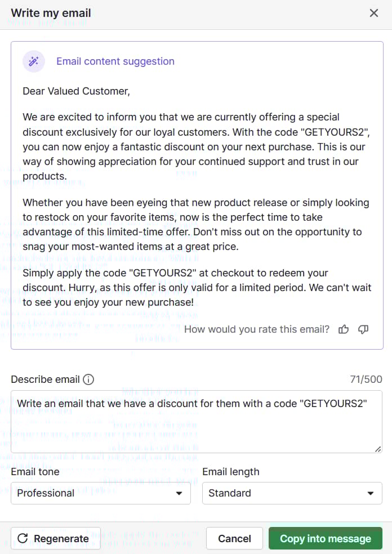Click Copy into message
Screen dimensions: 392x554
pos(326,539)
